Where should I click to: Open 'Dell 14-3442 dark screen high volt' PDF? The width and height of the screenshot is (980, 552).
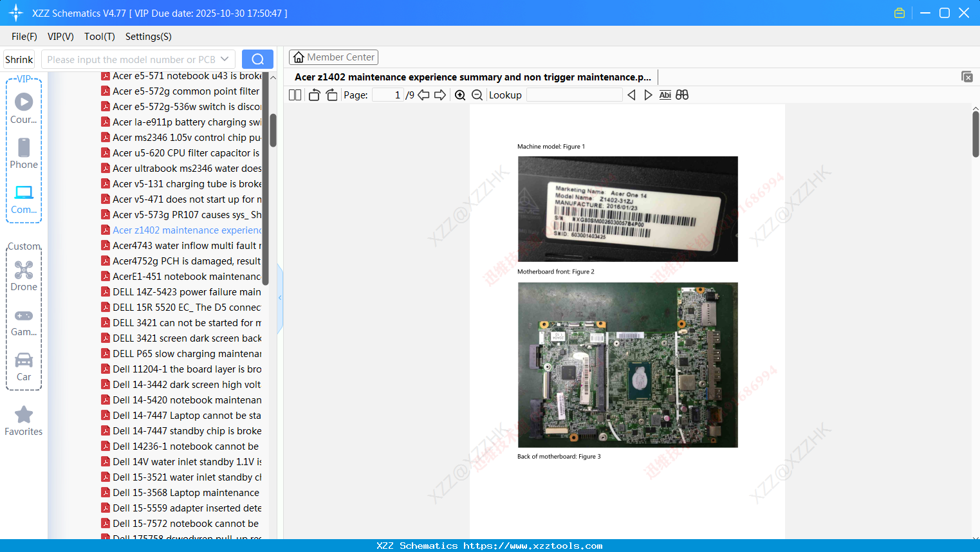181,385
